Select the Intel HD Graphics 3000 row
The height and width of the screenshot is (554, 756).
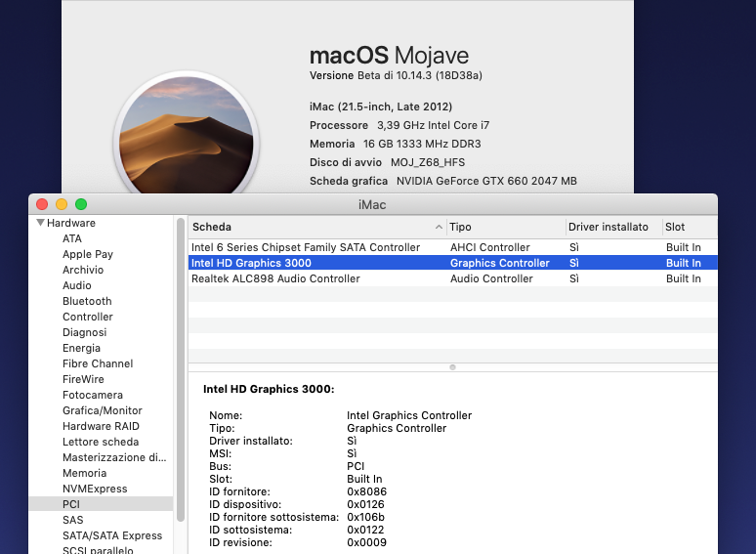pos(453,263)
